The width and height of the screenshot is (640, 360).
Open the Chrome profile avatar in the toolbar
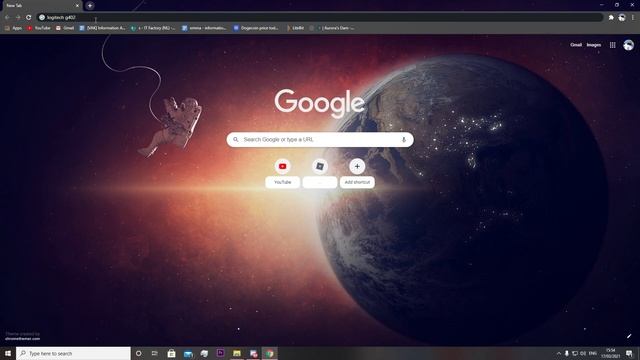(622, 18)
